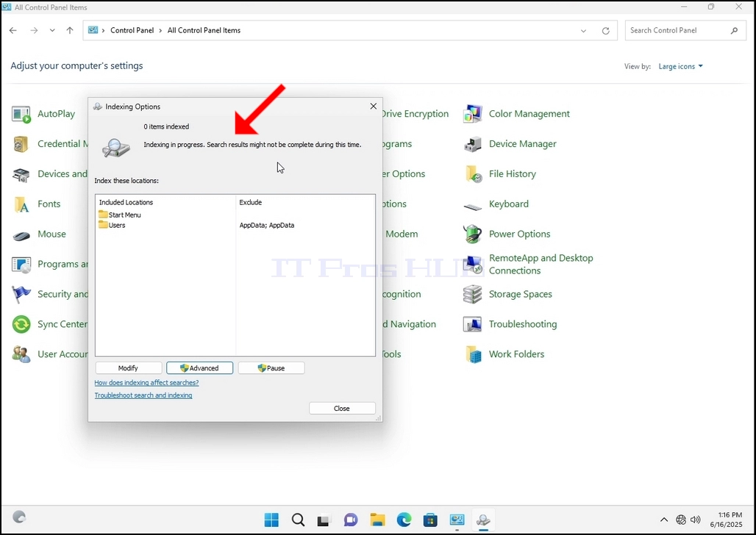Open taskbar Search magnifier

298,520
